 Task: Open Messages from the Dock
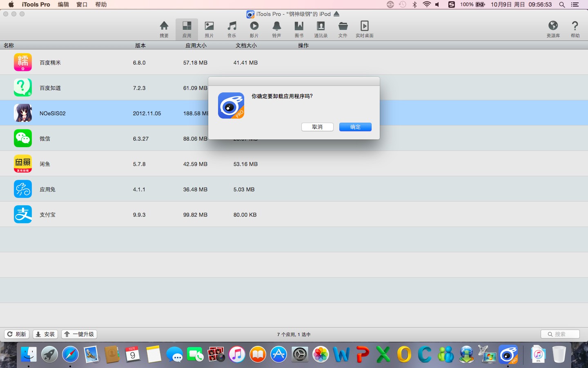[174, 354]
